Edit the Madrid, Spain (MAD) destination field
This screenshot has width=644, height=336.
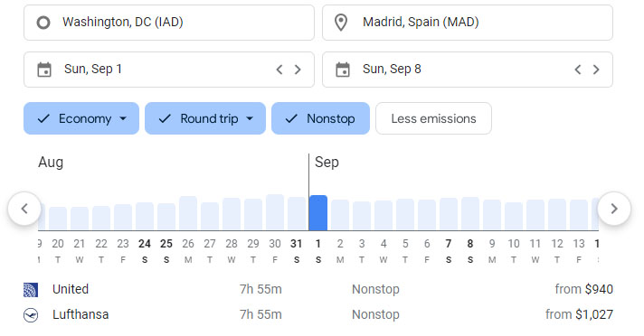click(468, 23)
